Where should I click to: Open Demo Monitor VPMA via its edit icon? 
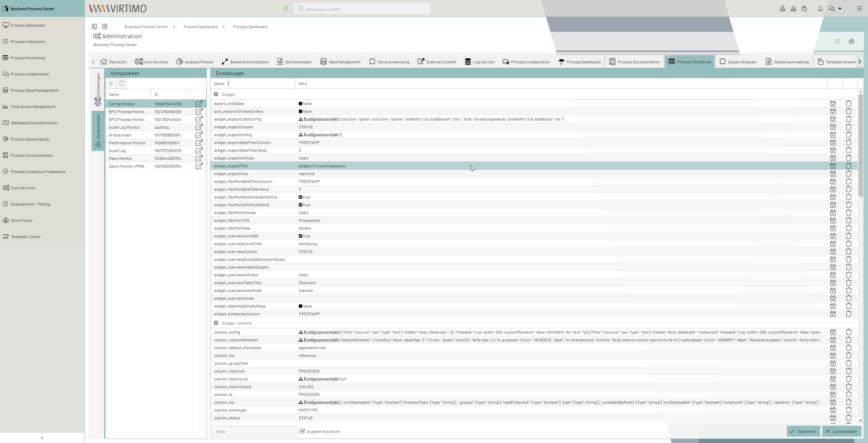pyautogui.click(x=199, y=166)
